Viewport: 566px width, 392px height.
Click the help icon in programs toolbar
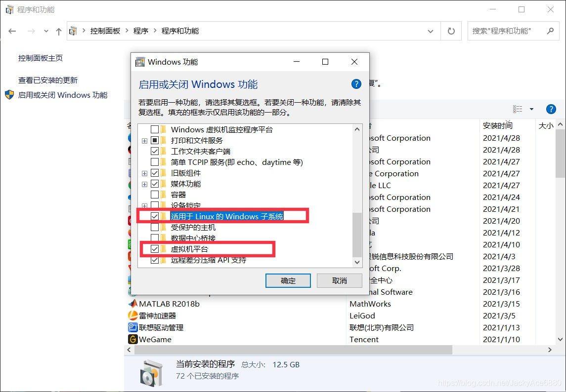click(x=551, y=109)
